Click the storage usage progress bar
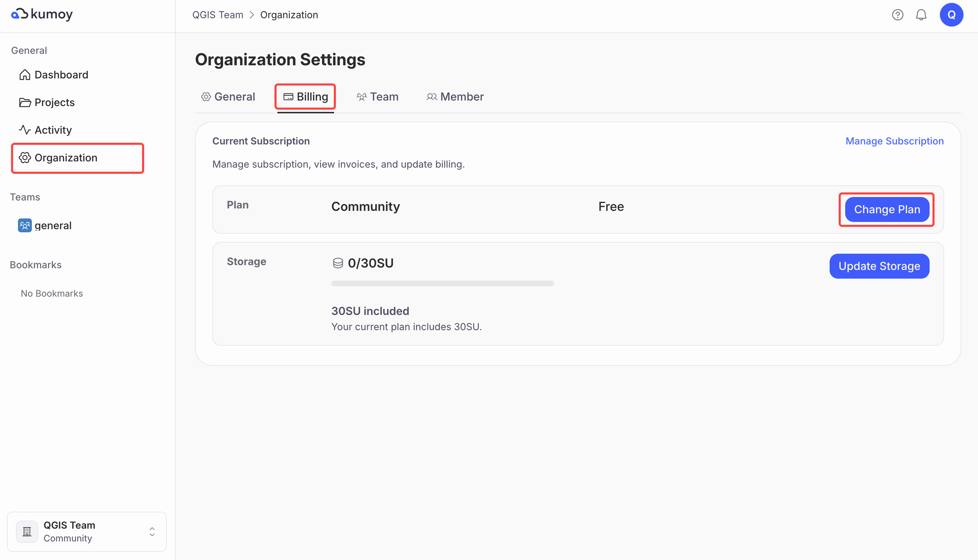Screen dimensions: 978x560 tap(442, 283)
